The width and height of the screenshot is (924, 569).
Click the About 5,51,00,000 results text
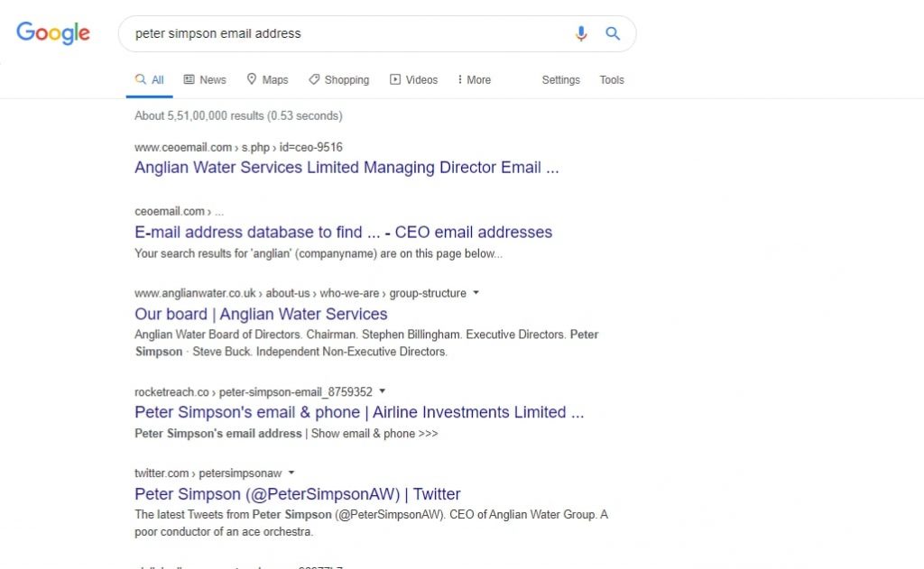[x=238, y=115]
